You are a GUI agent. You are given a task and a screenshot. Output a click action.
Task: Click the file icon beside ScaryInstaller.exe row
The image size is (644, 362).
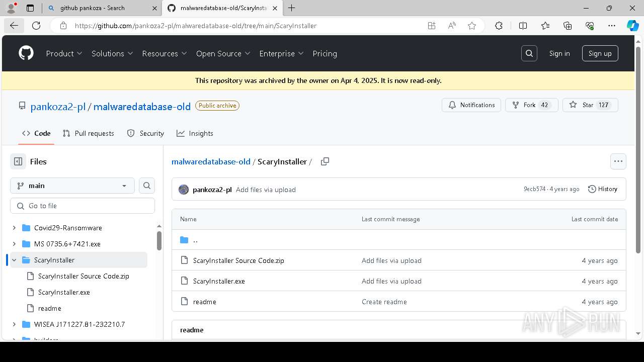coord(184,281)
